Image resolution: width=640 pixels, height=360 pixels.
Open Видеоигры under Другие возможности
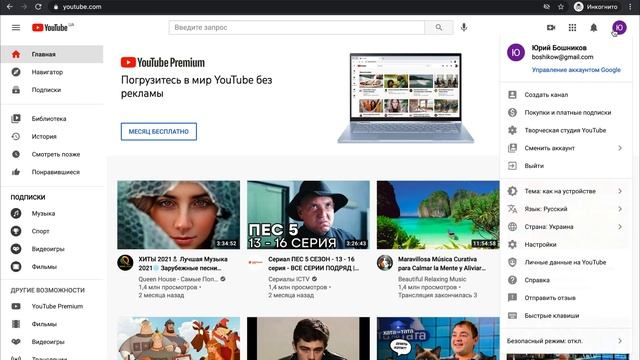[x=52, y=342]
